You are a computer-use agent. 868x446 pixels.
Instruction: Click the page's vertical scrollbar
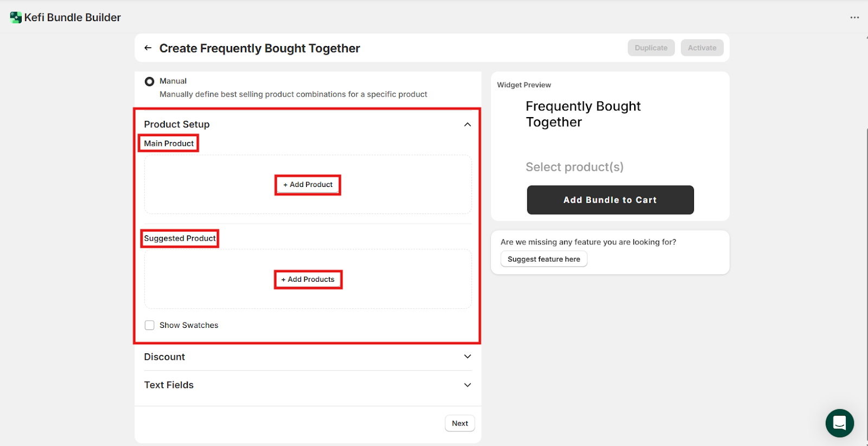866,217
